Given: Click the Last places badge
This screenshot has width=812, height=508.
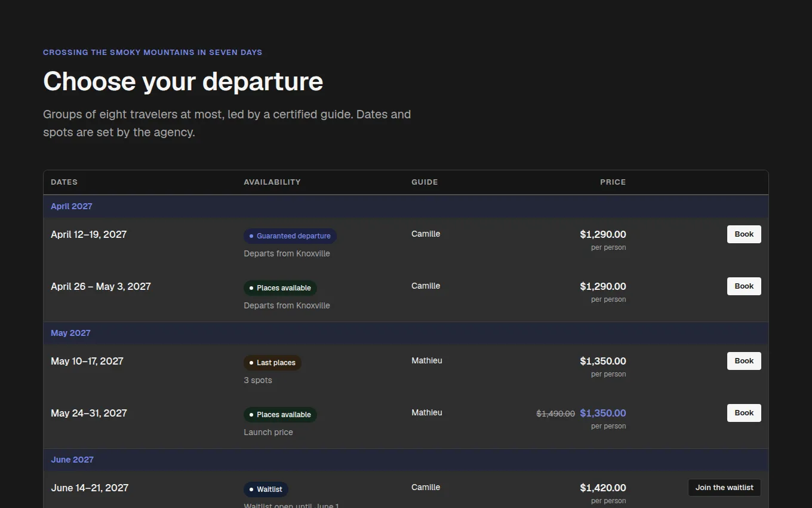Looking at the screenshot, I should tap(272, 363).
